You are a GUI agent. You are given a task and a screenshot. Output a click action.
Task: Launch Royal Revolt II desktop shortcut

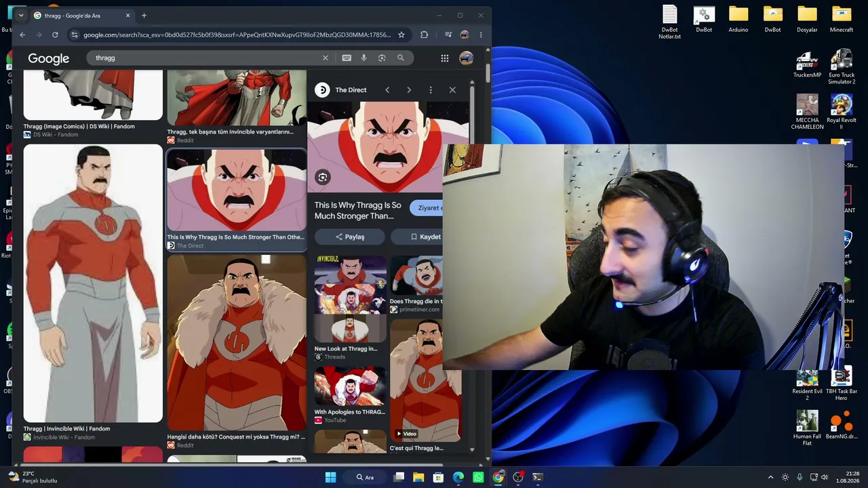point(842,113)
